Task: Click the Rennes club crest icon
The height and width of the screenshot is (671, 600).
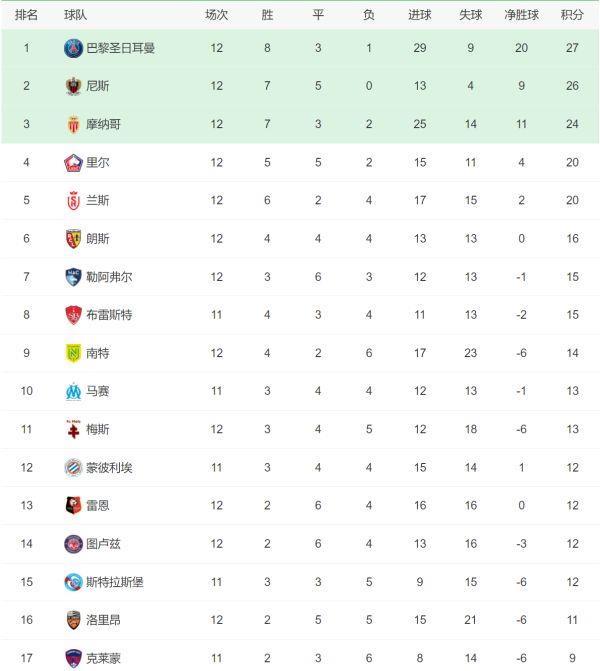Action: click(x=73, y=505)
